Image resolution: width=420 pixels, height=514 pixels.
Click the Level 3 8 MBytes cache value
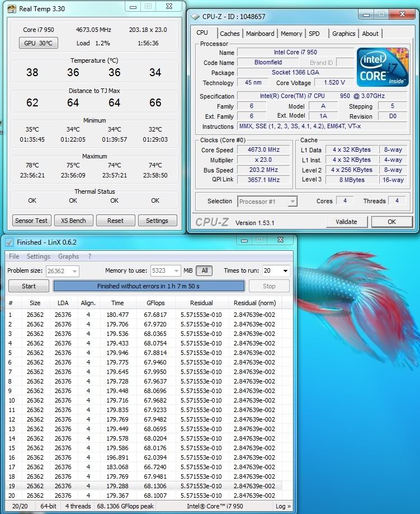coord(352,180)
